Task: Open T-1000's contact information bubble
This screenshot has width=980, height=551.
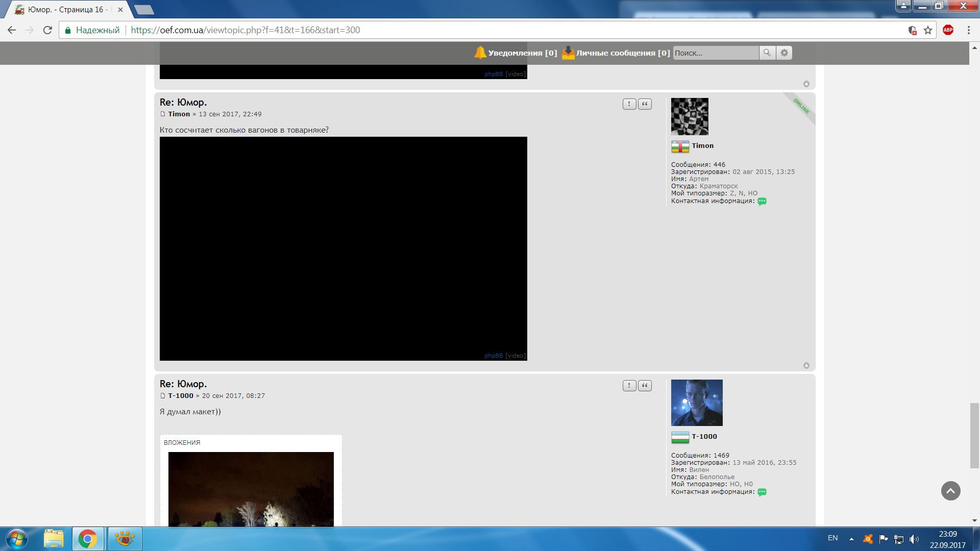Action: coord(762,492)
